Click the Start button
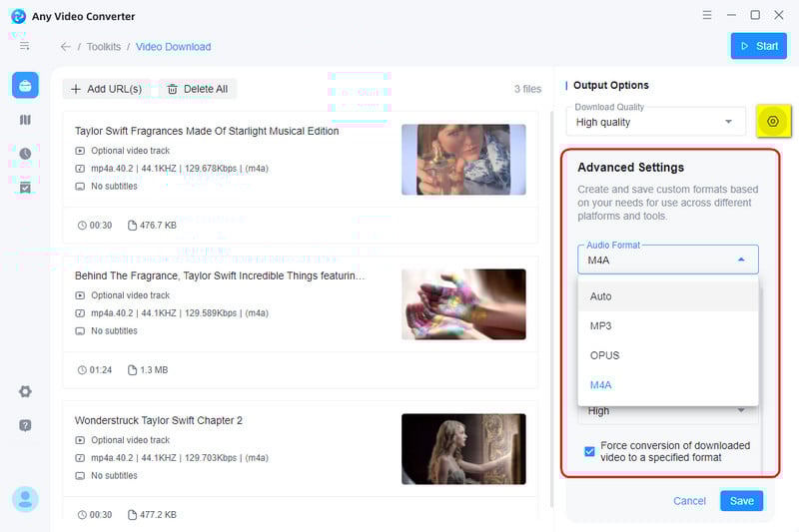This screenshot has width=799, height=532. (759, 46)
